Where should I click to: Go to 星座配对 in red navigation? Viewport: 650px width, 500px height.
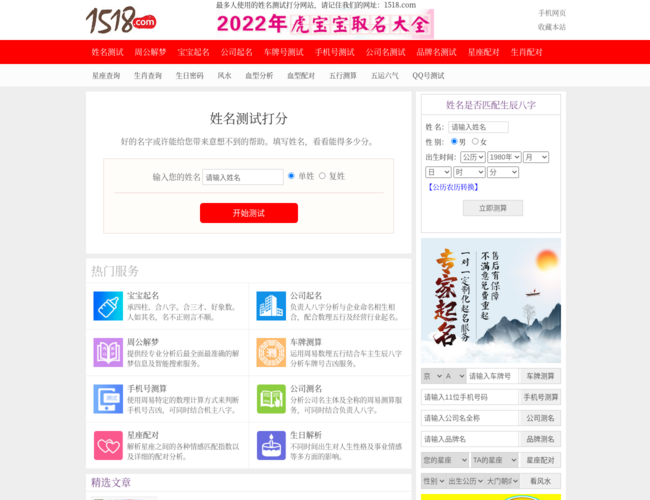tap(483, 52)
